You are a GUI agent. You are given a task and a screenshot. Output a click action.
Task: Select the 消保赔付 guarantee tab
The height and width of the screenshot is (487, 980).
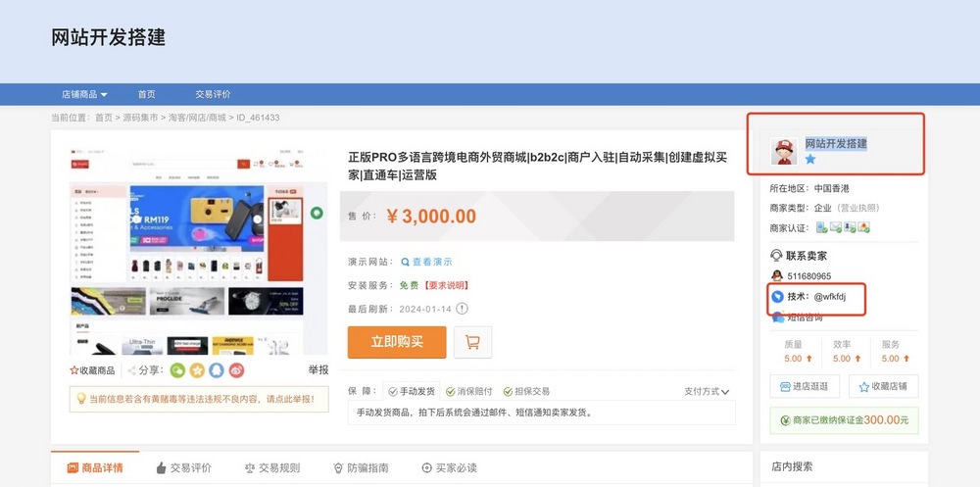[x=468, y=391]
